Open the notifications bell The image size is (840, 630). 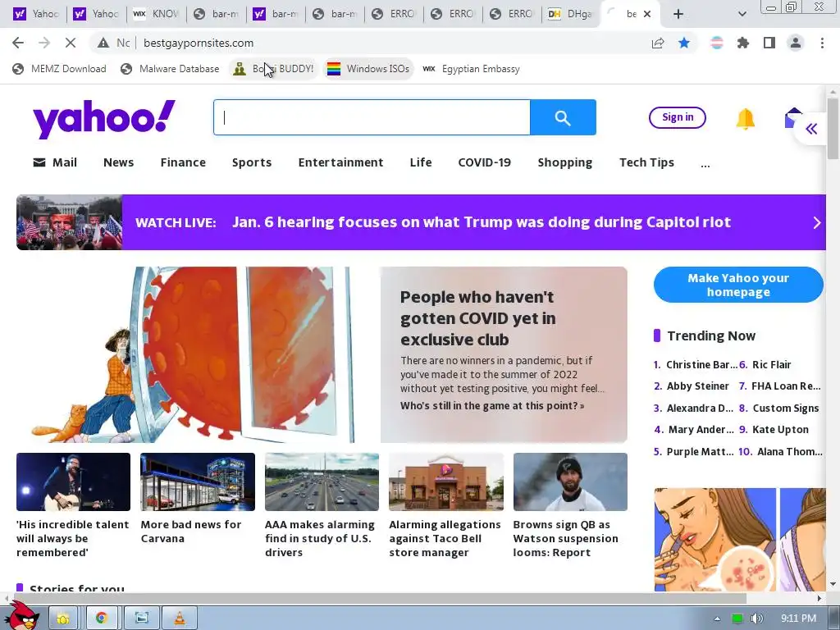click(x=745, y=118)
